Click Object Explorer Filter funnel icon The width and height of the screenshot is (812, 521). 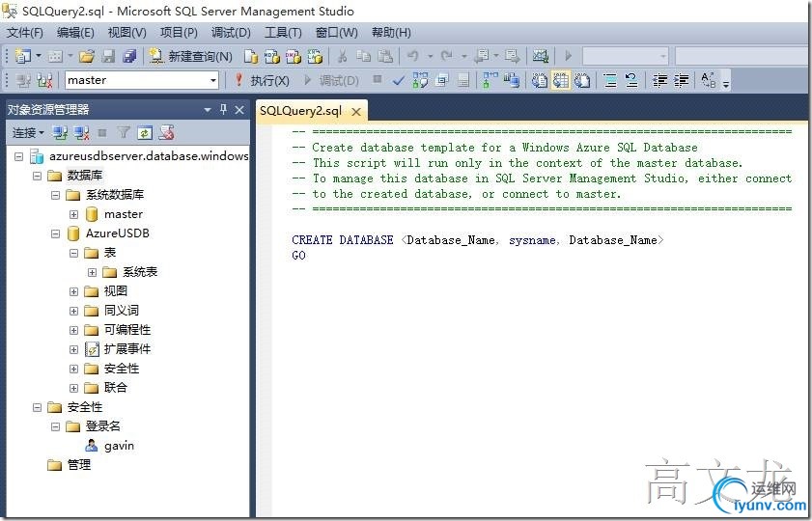coord(124,133)
